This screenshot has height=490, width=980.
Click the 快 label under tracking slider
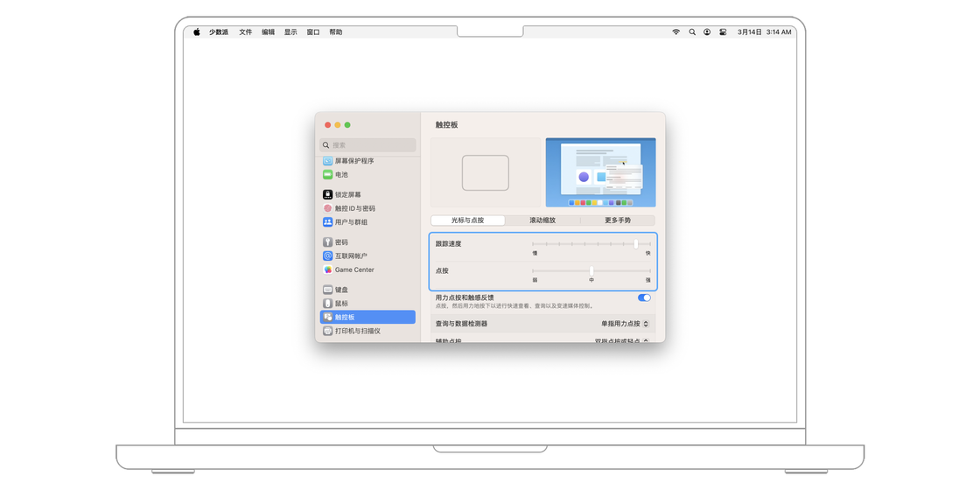click(648, 253)
